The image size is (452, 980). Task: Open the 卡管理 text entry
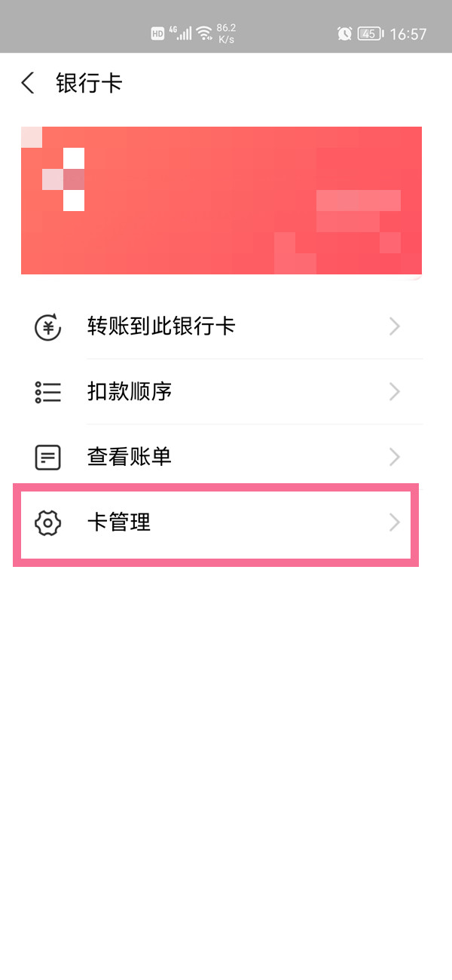pyautogui.click(x=119, y=522)
